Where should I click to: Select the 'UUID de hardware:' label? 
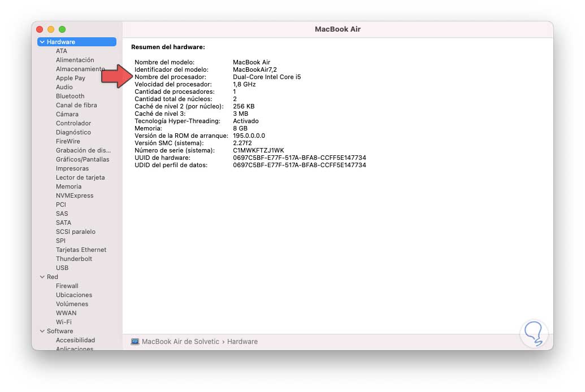point(162,158)
